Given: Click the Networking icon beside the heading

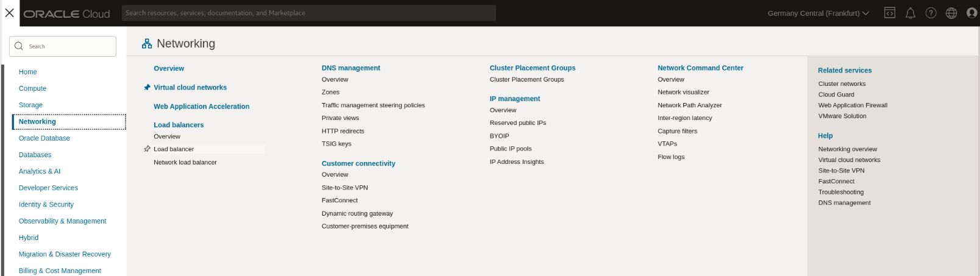Looking at the screenshot, I should click(x=147, y=44).
